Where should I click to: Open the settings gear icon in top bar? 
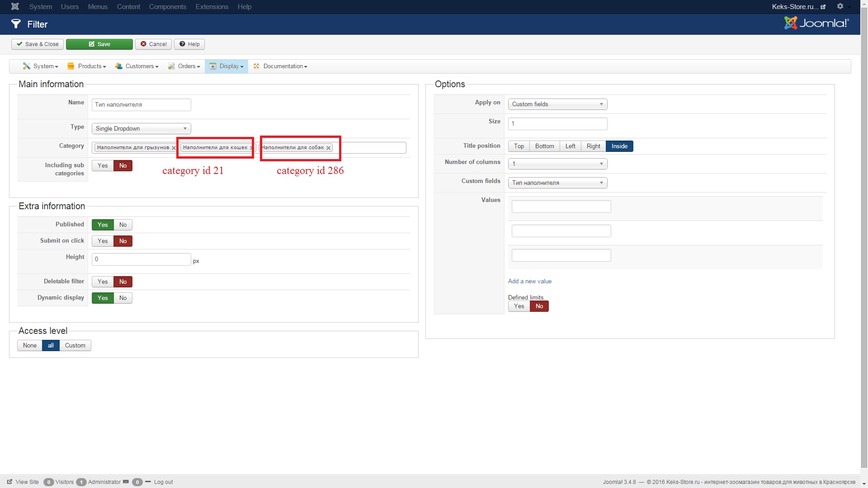(x=840, y=6)
